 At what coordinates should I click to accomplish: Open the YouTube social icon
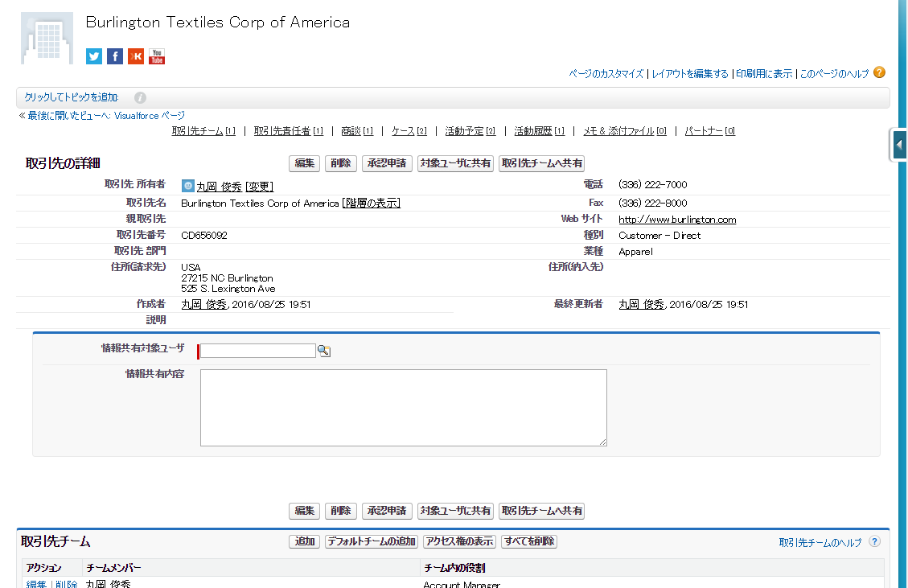(x=156, y=56)
